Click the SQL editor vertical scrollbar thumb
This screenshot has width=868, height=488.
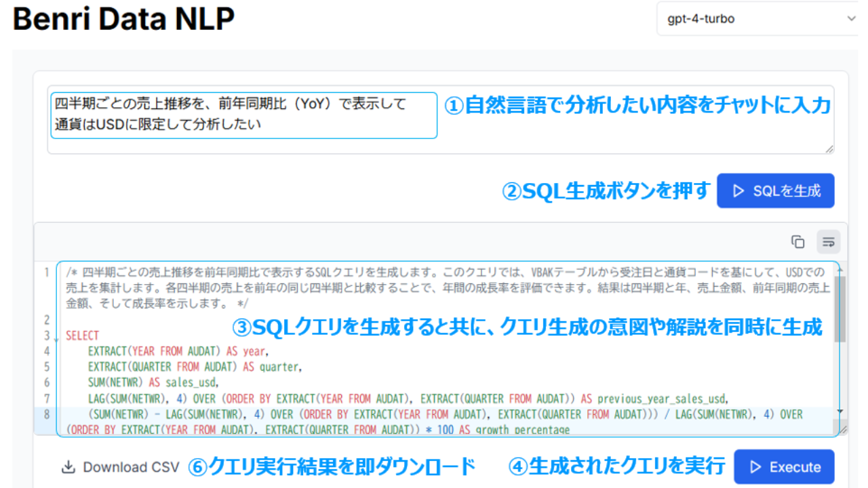(841, 308)
